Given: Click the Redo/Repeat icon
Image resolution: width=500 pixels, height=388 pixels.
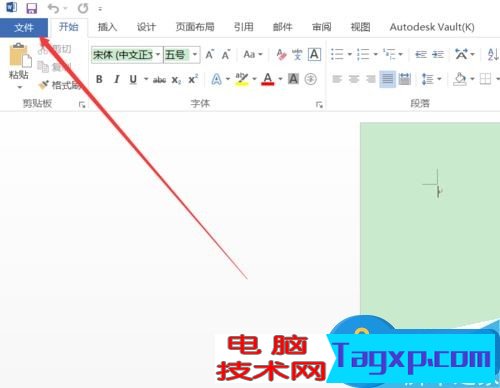Looking at the screenshot, I should (x=83, y=8).
